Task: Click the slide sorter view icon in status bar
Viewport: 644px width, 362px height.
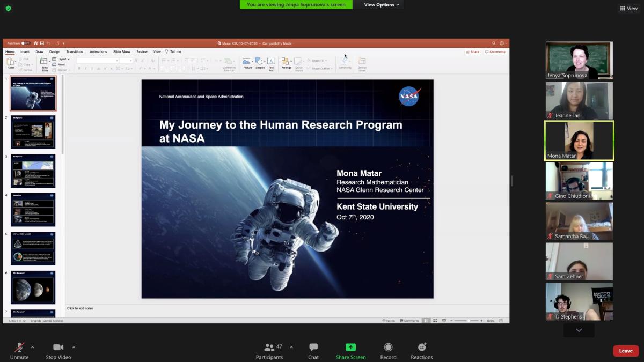Action: point(434,321)
